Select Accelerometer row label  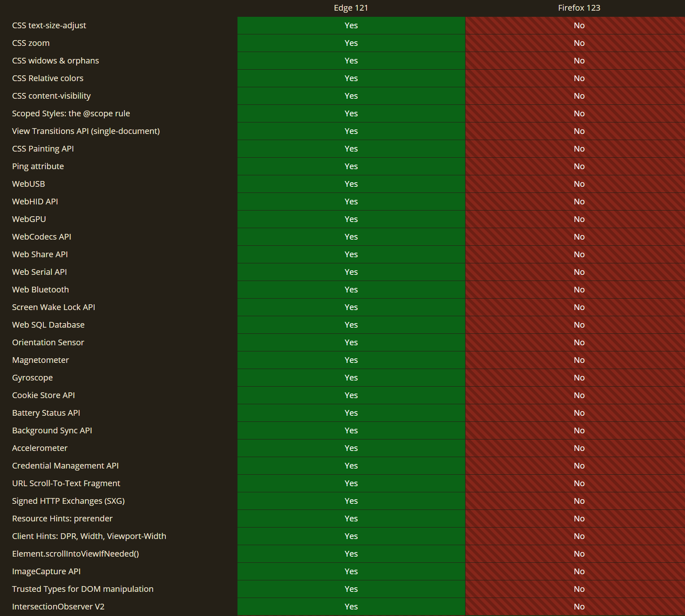(40, 448)
